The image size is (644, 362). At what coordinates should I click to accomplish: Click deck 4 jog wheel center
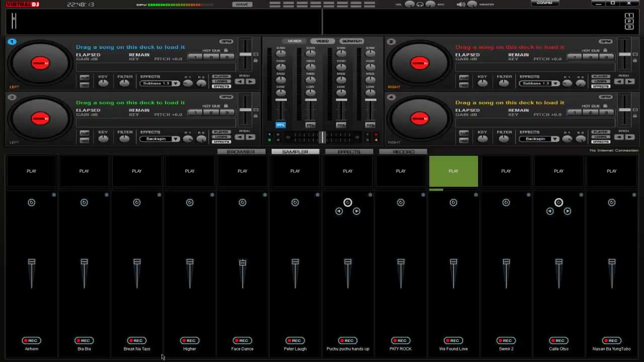pyautogui.click(x=420, y=118)
